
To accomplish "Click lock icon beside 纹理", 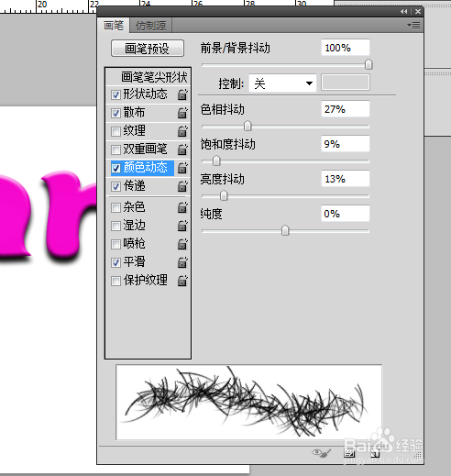I will [182, 131].
